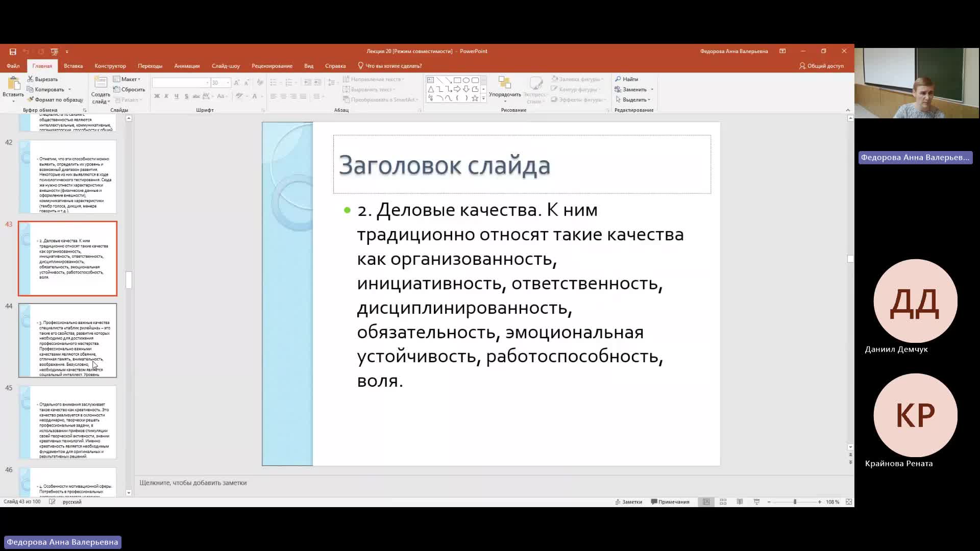Click the zoom slider handle

795,502
